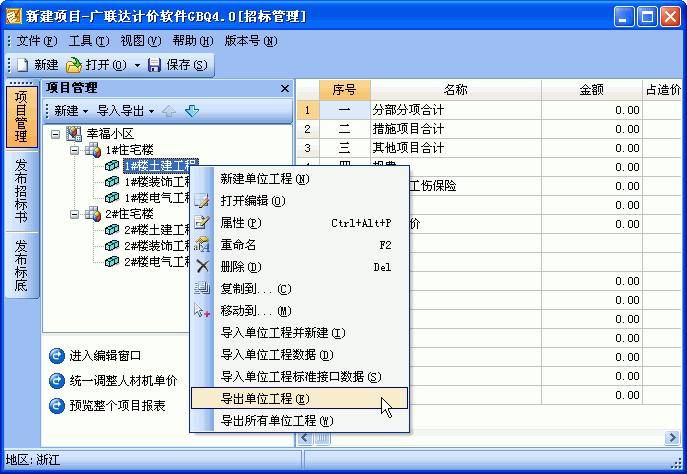Image resolution: width=687 pixels, height=474 pixels.
Task: Click the blue move down arrow icon
Action: coord(192,111)
